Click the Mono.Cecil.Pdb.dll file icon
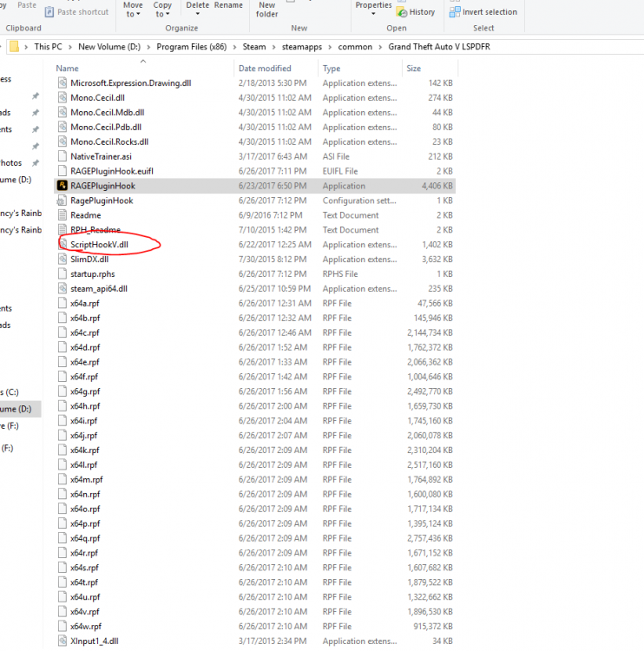This screenshot has height=651, width=644. [x=62, y=127]
